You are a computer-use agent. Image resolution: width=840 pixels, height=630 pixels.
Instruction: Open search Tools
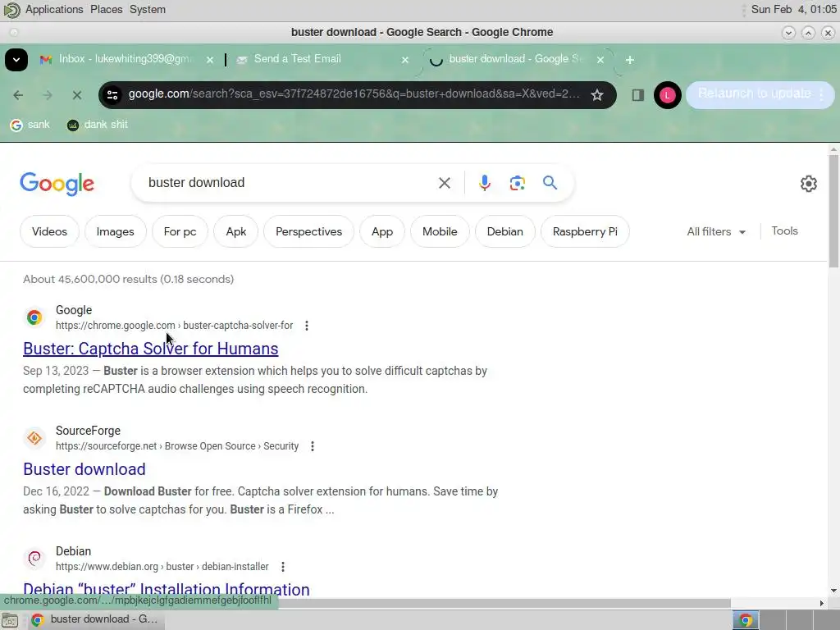click(x=784, y=231)
